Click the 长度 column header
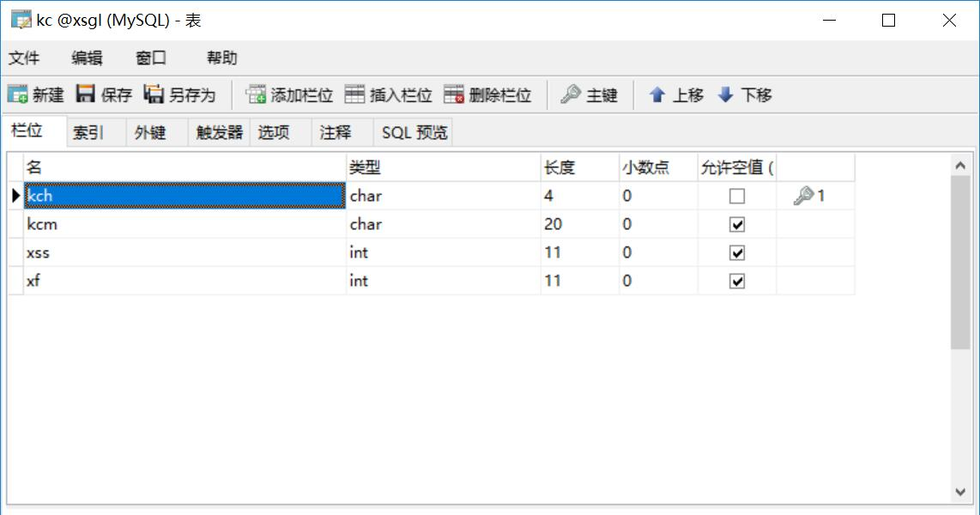Image resolution: width=980 pixels, height=515 pixels. [x=580, y=167]
